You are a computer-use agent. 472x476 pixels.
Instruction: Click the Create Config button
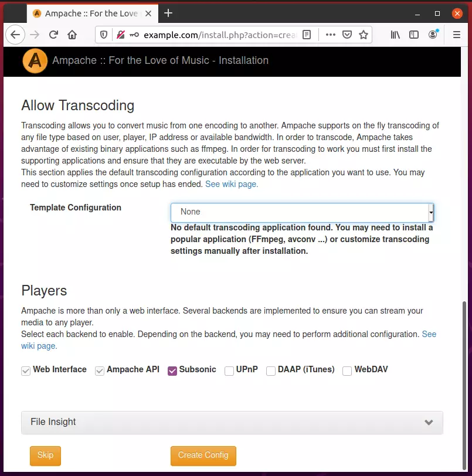(203, 455)
